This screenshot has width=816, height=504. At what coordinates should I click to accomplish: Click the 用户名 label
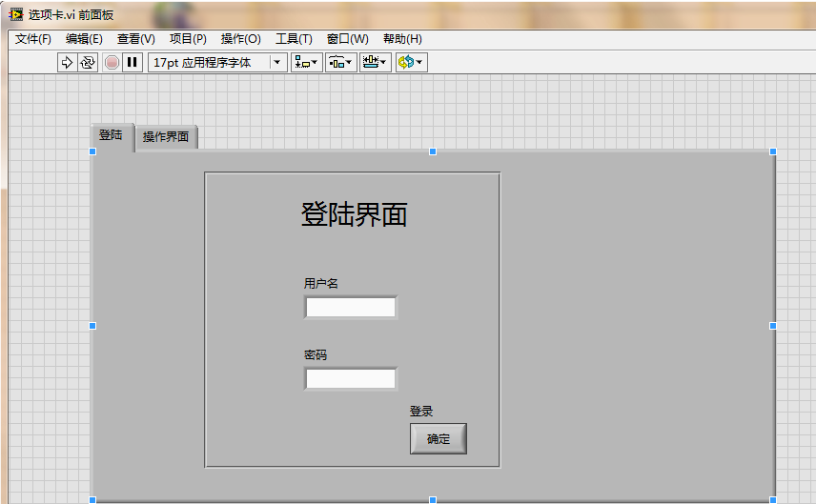point(320,284)
